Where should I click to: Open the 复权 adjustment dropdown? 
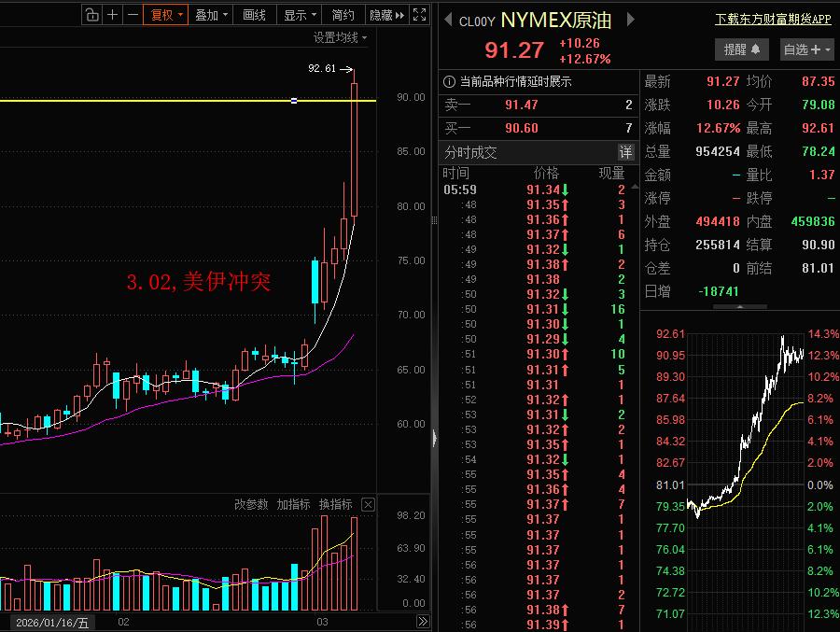pos(166,15)
